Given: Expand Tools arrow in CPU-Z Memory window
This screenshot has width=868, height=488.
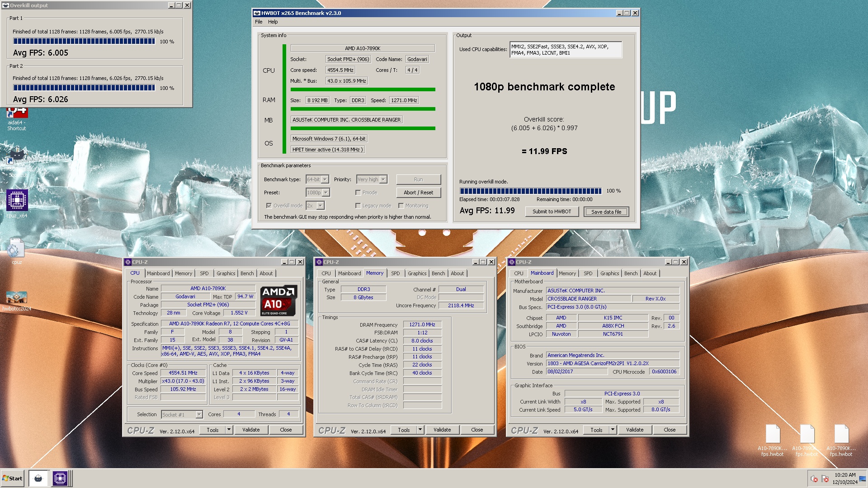Looking at the screenshot, I should click(420, 430).
